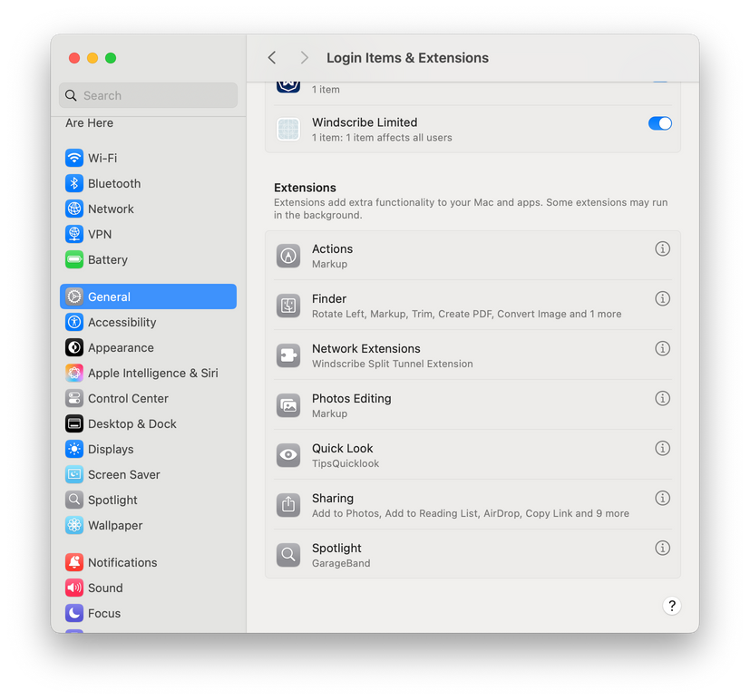
Task: Click inside the Search field
Action: pyautogui.click(x=148, y=94)
